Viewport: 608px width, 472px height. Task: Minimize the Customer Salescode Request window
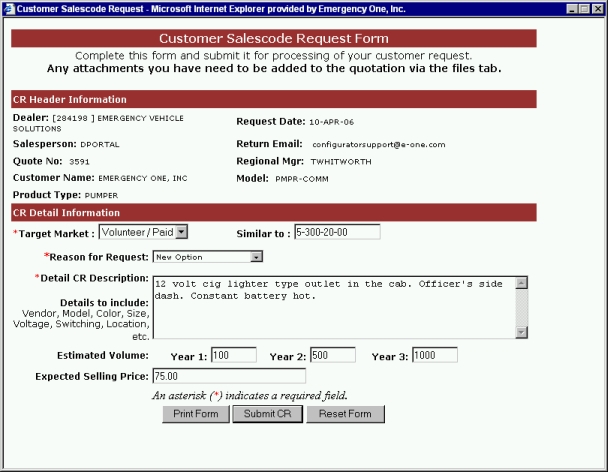[x=572, y=9]
